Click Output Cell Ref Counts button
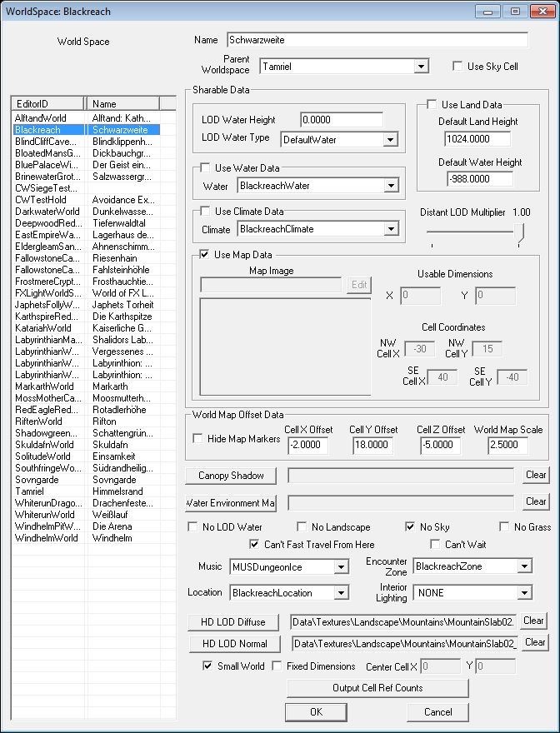This screenshot has height=733, width=560. [x=377, y=688]
